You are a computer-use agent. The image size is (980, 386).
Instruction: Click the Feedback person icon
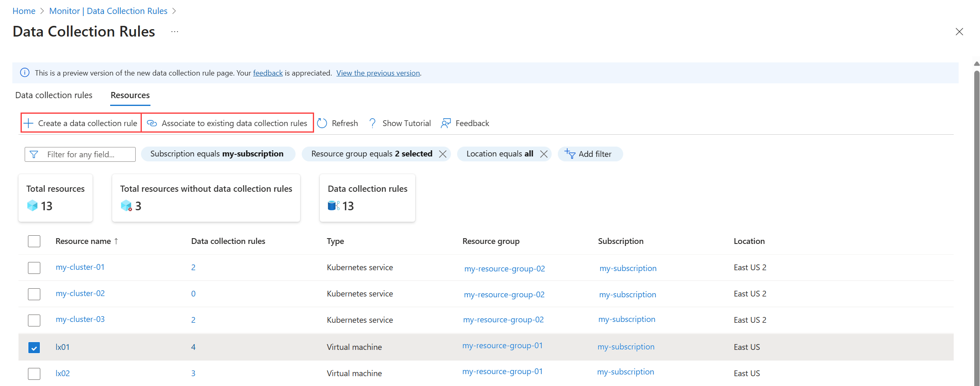pos(446,123)
